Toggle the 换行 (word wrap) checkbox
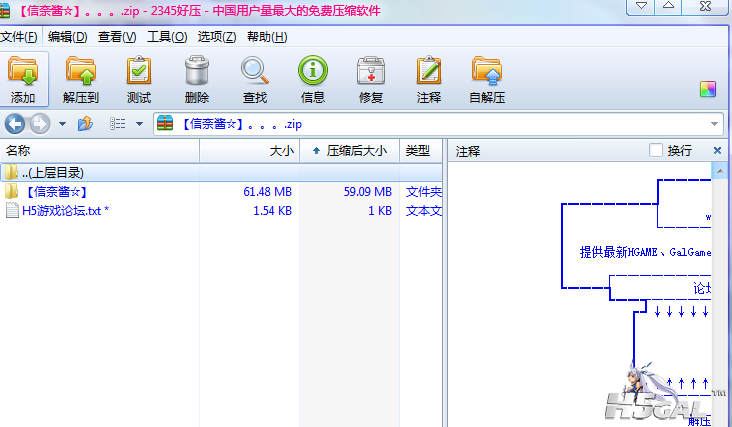The height and width of the screenshot is (427, 732). pos(655,150)
